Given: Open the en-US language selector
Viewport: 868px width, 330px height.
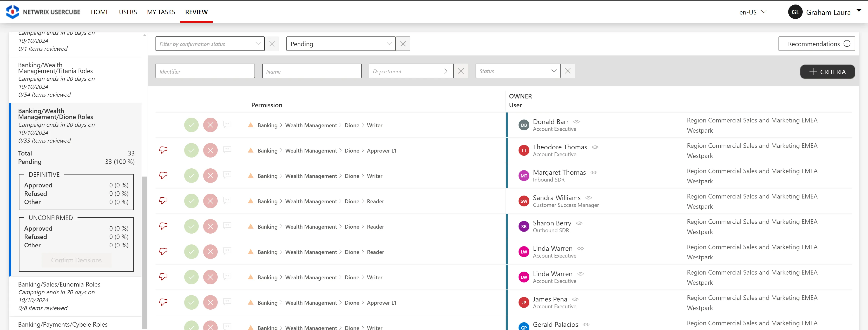Looking at the screenshot, I should (x=753, y=12).
